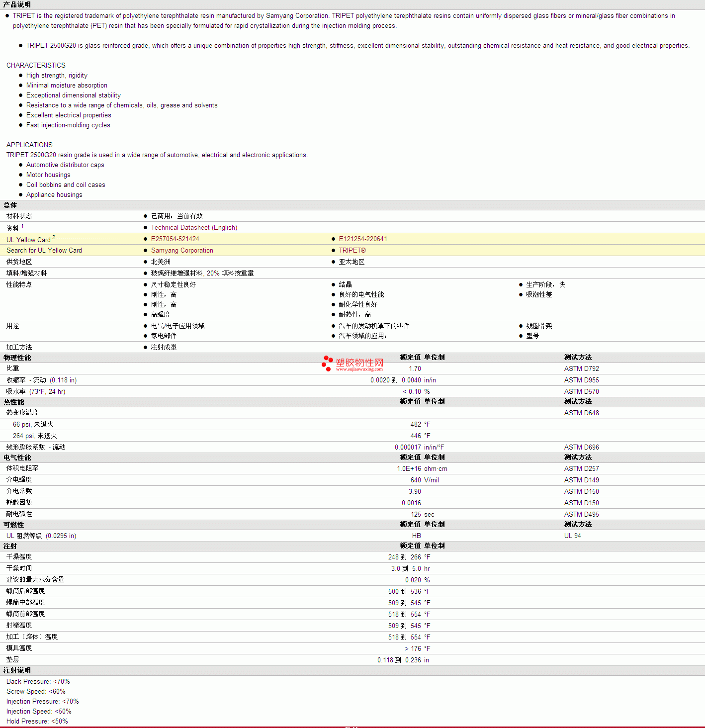Click the 'ASTM D257' test method
The image size is (705, 728).
[x=581, y=469]
